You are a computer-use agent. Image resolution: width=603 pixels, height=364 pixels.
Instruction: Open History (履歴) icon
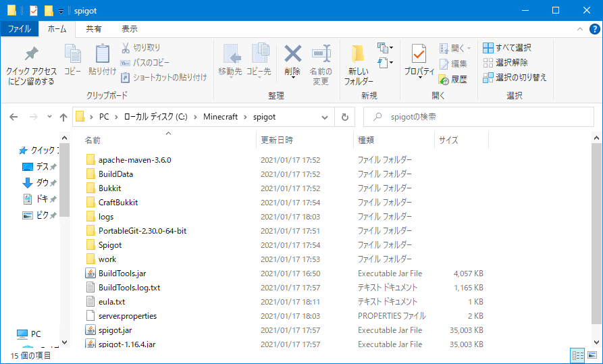coord(444,80)
